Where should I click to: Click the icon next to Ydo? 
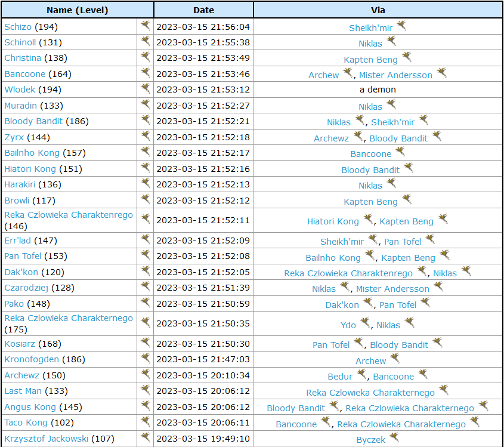pyautogui.click(x=365, y=323)
